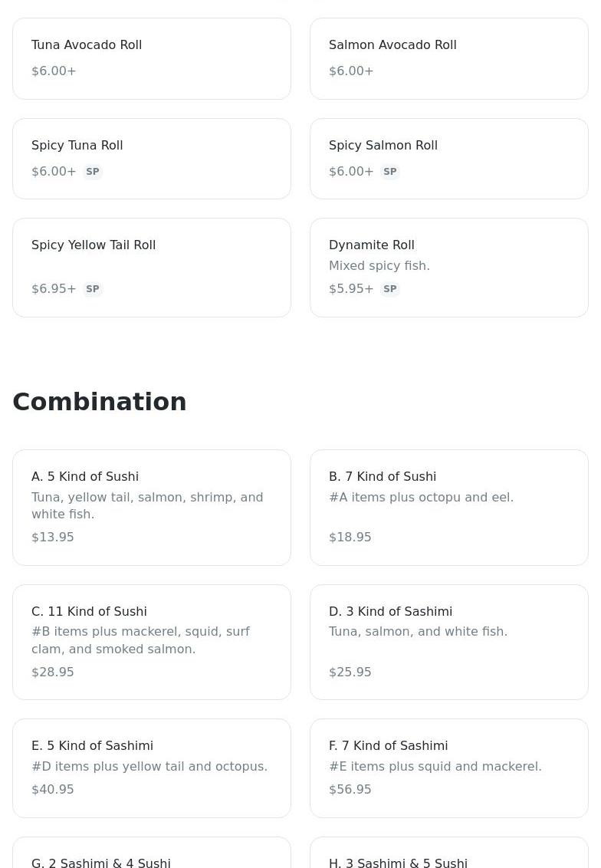Choose the Spicy Tuna Roll menu item

(x=152, y=158)
